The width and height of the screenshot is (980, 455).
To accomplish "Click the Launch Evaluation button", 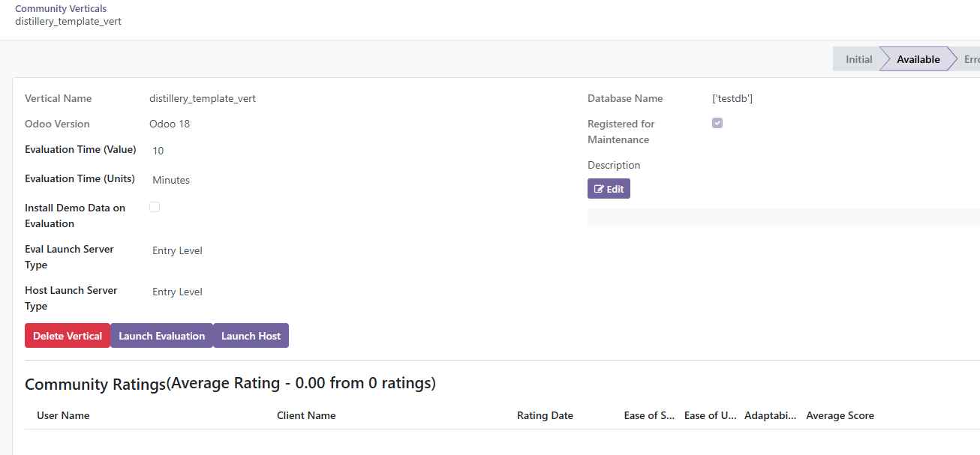I will (x=161, y=336).
